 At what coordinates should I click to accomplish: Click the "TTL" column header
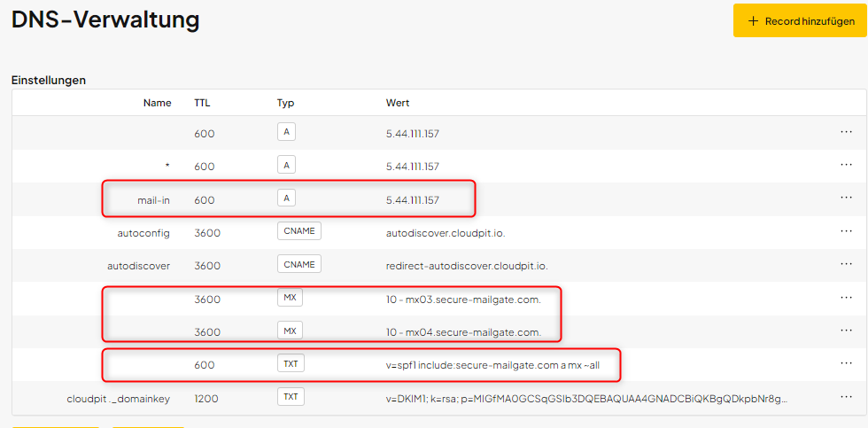click(203, 103)
